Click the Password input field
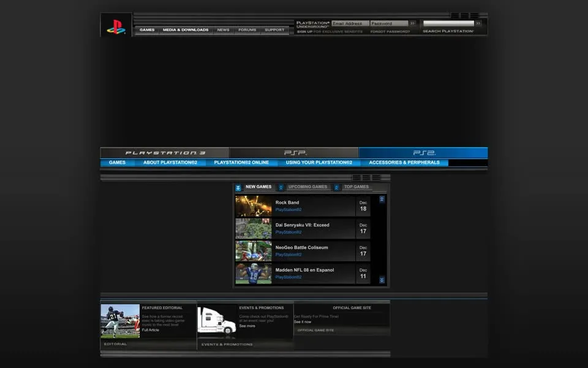The image size is (588, 368). [x=390, y=23]
